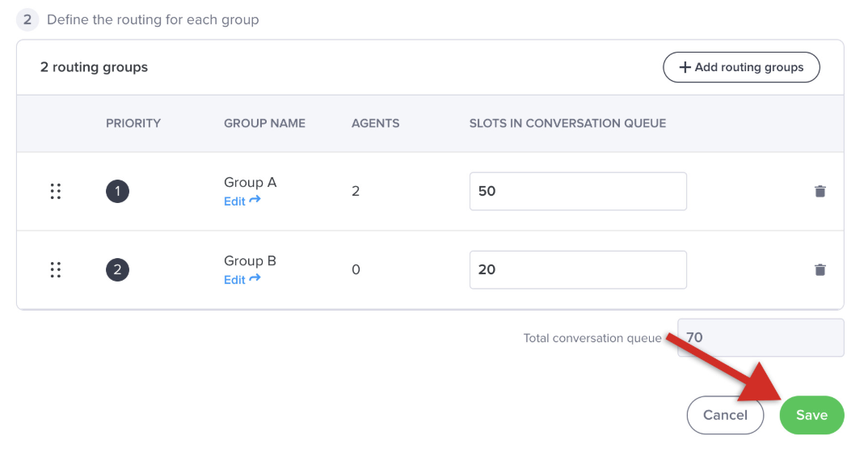This screenshot has height=453, width=868.
Task: Click the priority 1 badge
Action: [x=117, y=192]
